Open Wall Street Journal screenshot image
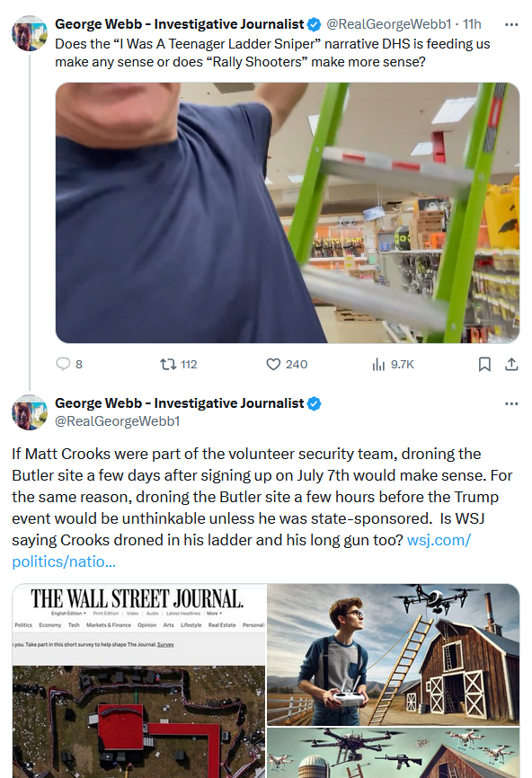 pos(139,681)
